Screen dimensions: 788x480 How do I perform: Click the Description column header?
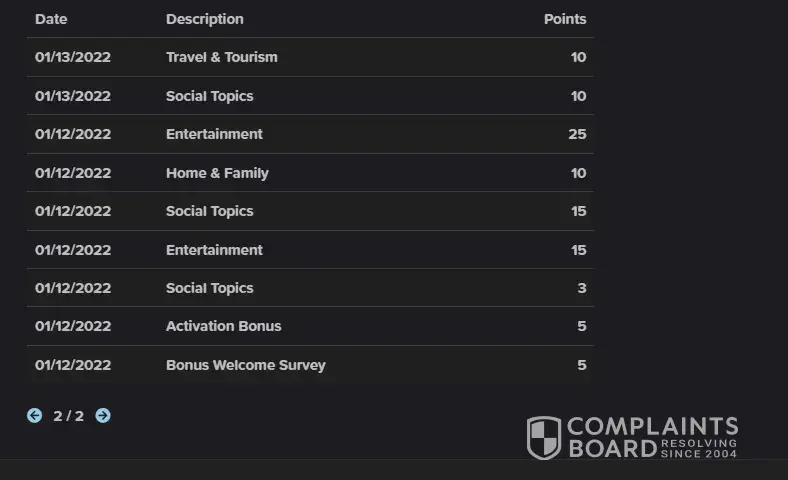pos(204,19)
